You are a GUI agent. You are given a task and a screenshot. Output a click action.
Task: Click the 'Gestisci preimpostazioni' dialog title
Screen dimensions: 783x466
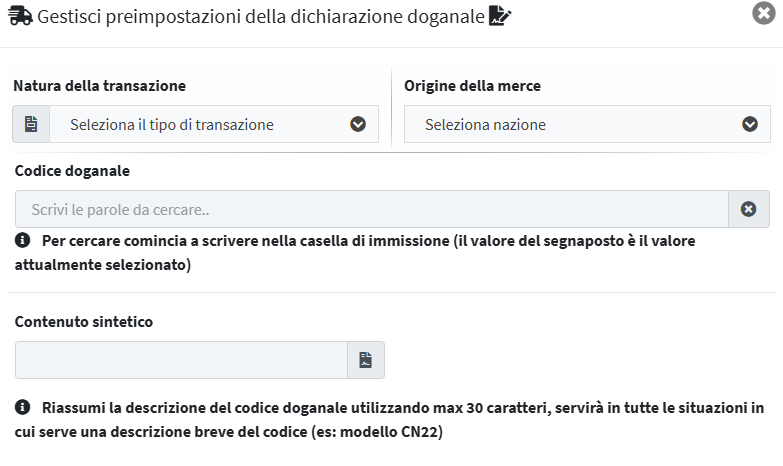point(261,16)
